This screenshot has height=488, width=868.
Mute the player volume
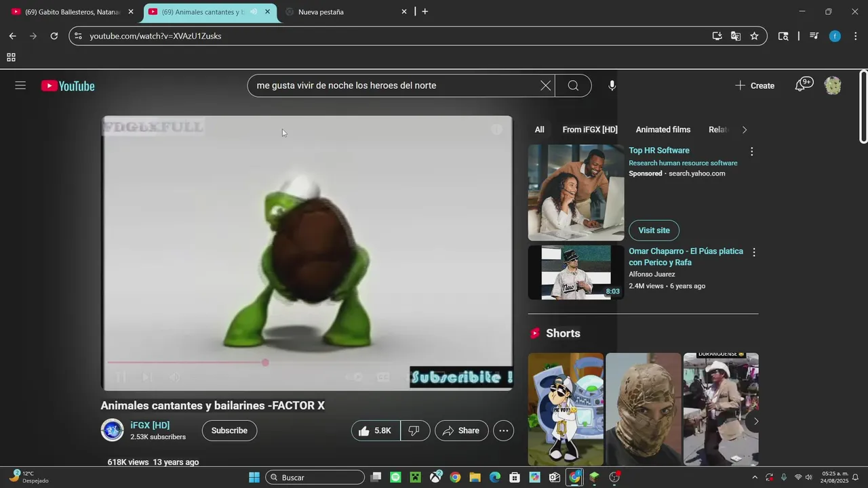174,378
